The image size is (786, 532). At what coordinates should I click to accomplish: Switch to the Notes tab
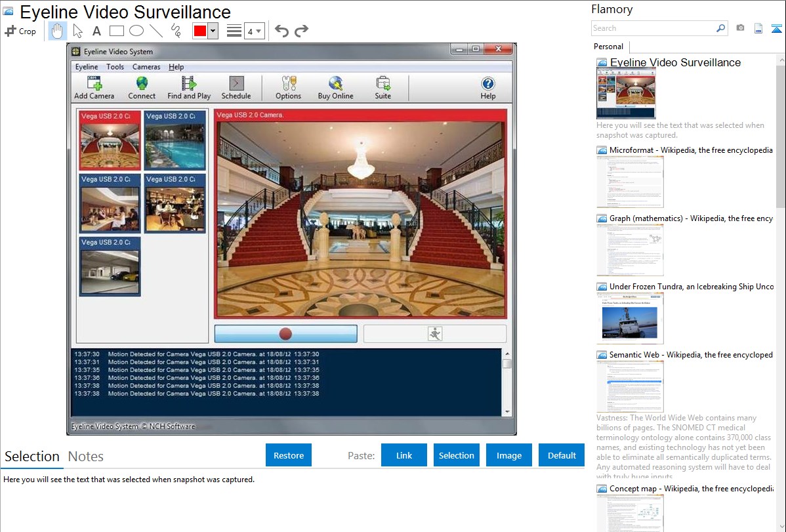pyautogui.click(x=86, y=457)
